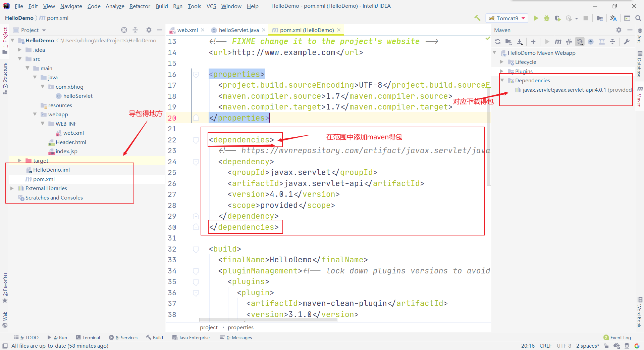Select javax.servlet-api:4.0.1 dependency in Maven
Screen dimensions: 644x350
pos(574,90)
